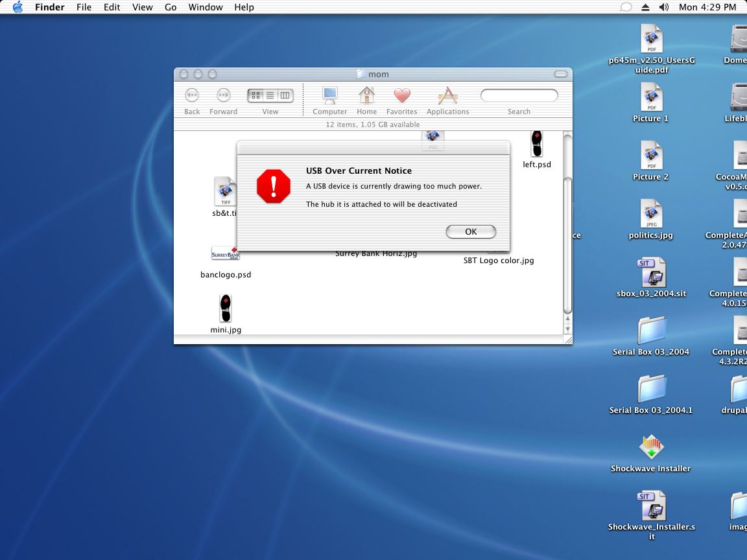Screen dimensions: 747x560
Task: Select p645m_v2.50_UsersGuide.pdf on desktop
Action: coord(651,49)
